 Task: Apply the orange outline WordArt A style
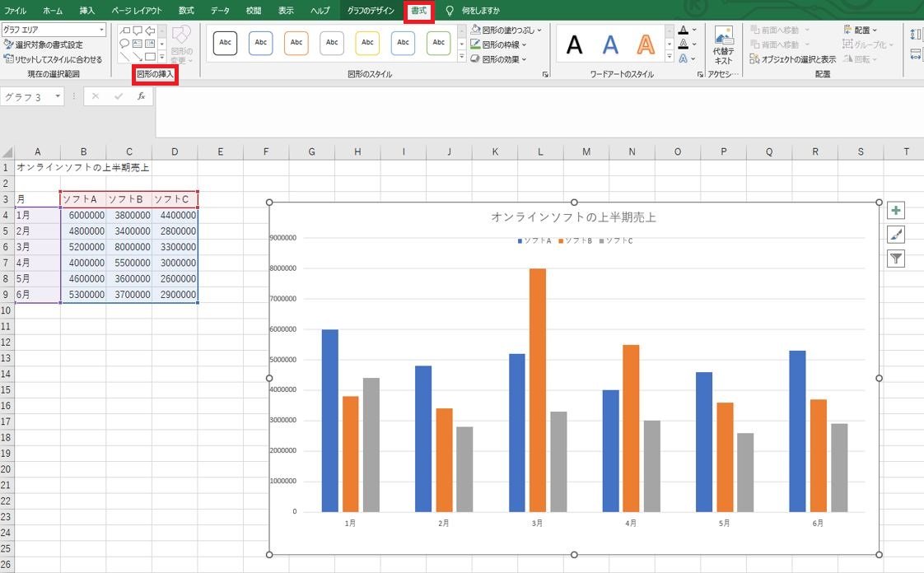(x=646, y=44)
